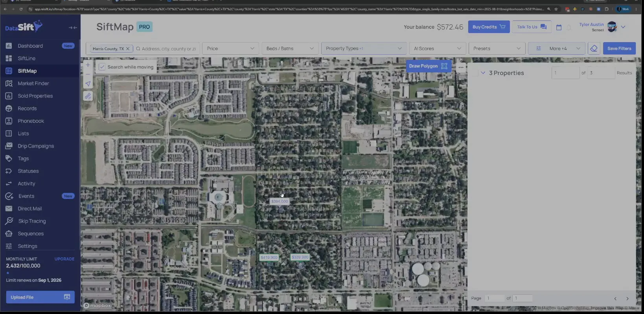Open the Price filter dropdown
Image resolution: width=644 pixels, height=314 pixels.
pos(230,48)
